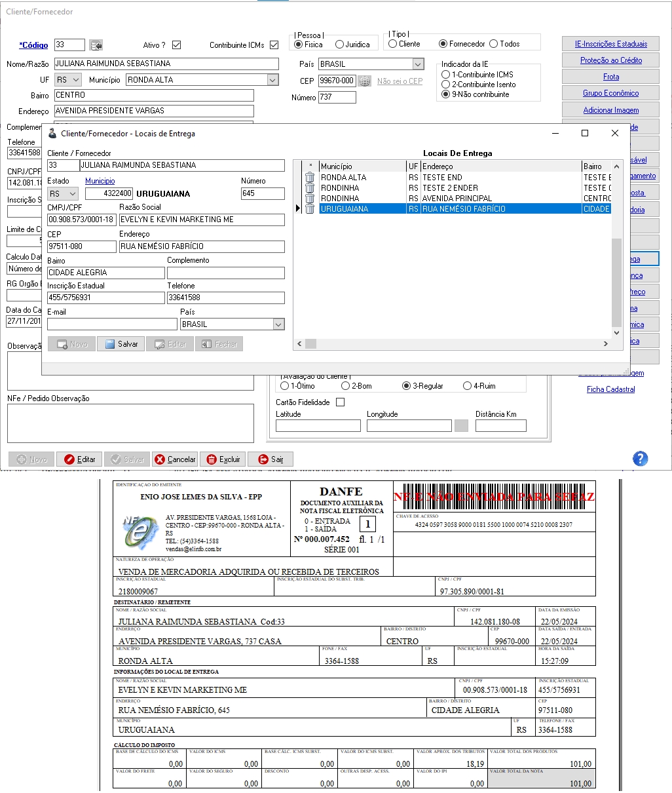Choose 2-Contribuinte Isento indicator

pyautogui.click(x=446, y=85)
